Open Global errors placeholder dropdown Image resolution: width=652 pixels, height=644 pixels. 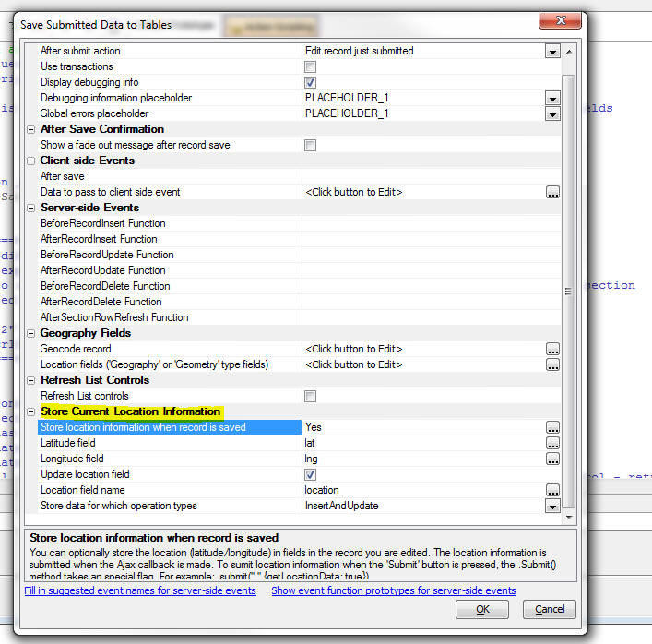(x=552, y=114)
